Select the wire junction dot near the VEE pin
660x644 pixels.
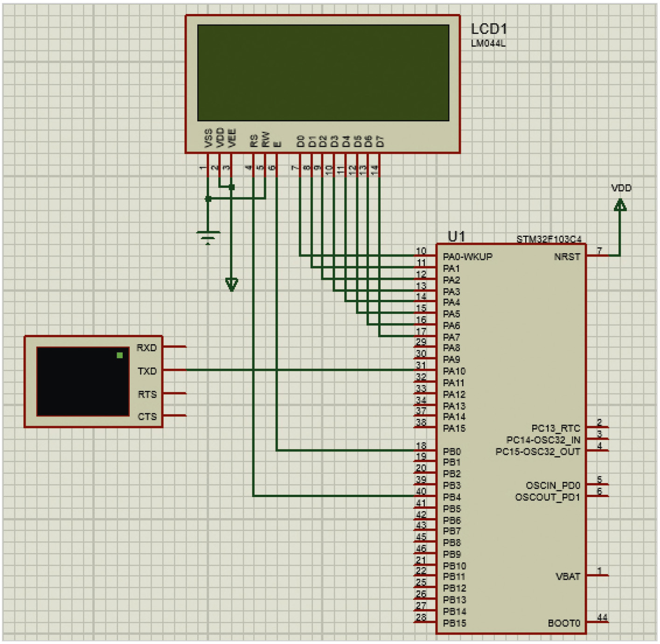[x=232, y=187]
